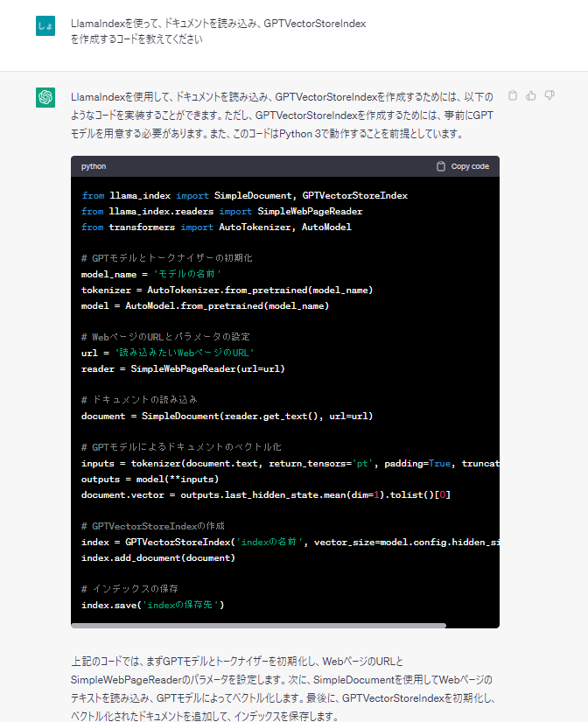Click the thumbs up icon on the response
The height and width of the screenshot is (722, 588).
click(x=531, y=95)
